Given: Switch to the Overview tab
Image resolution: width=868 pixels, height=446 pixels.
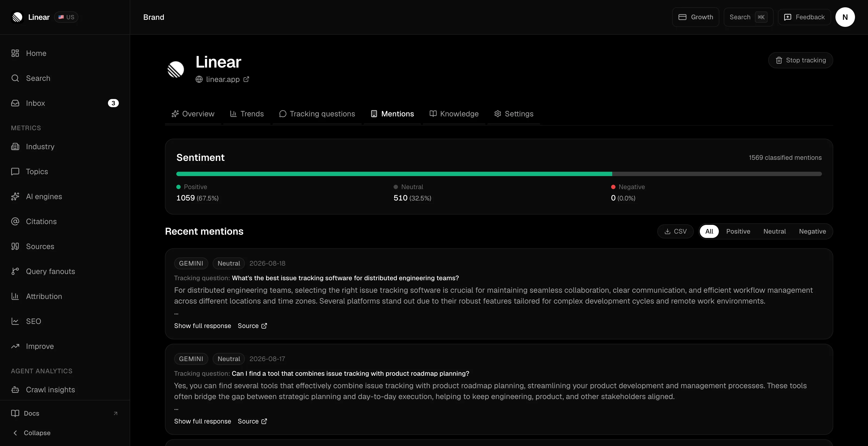Looking at the screenshot, I should [193, 114].
